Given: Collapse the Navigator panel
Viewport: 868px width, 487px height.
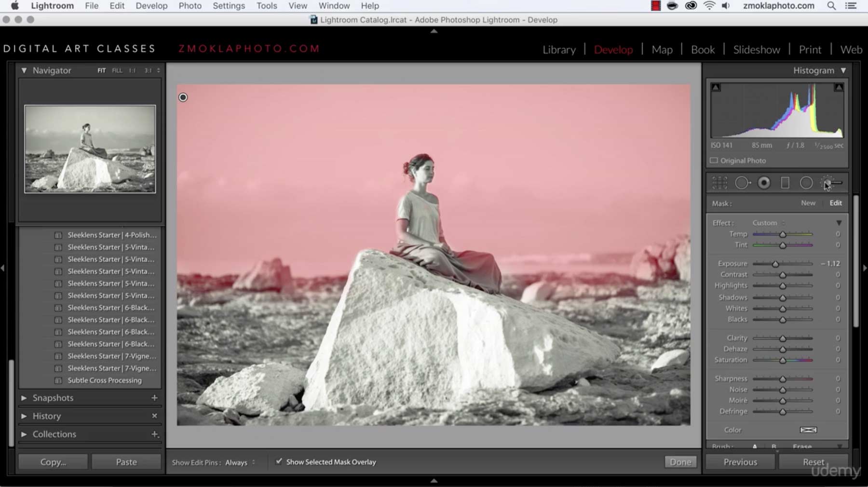Looking at the screenshot, I should (24, 70).
